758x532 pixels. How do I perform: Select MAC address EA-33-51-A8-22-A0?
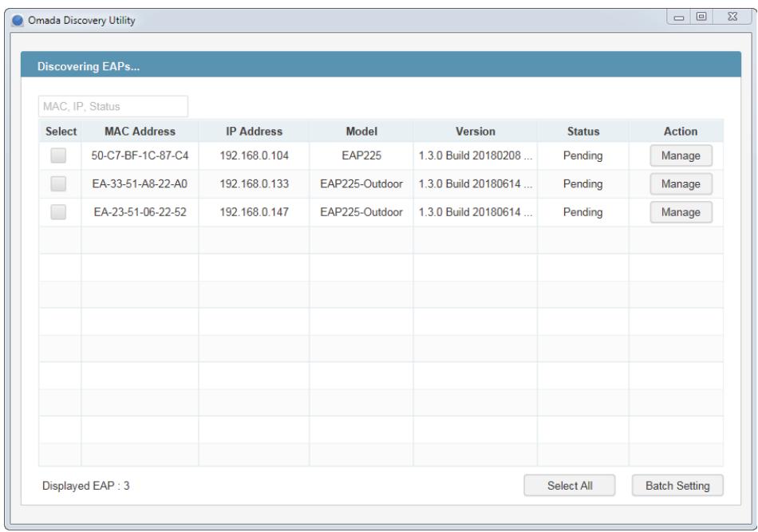click(x=140, y=183)
